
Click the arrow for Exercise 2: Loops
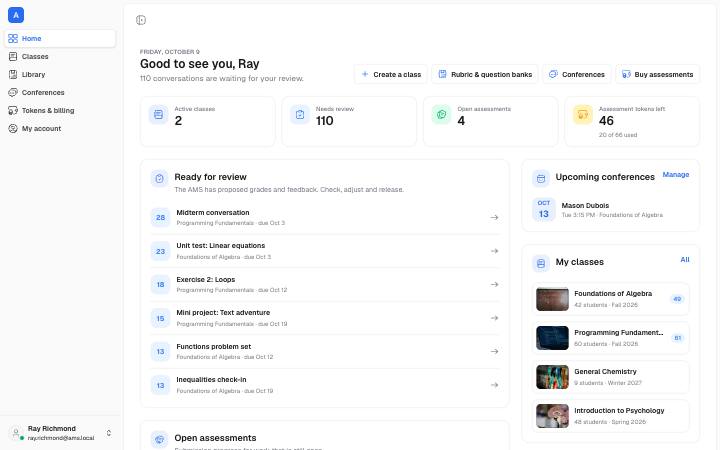tap(494, 284)
